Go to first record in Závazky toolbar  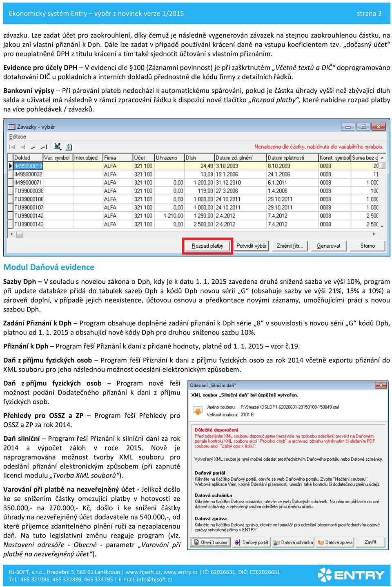click(x=12, y=147)
